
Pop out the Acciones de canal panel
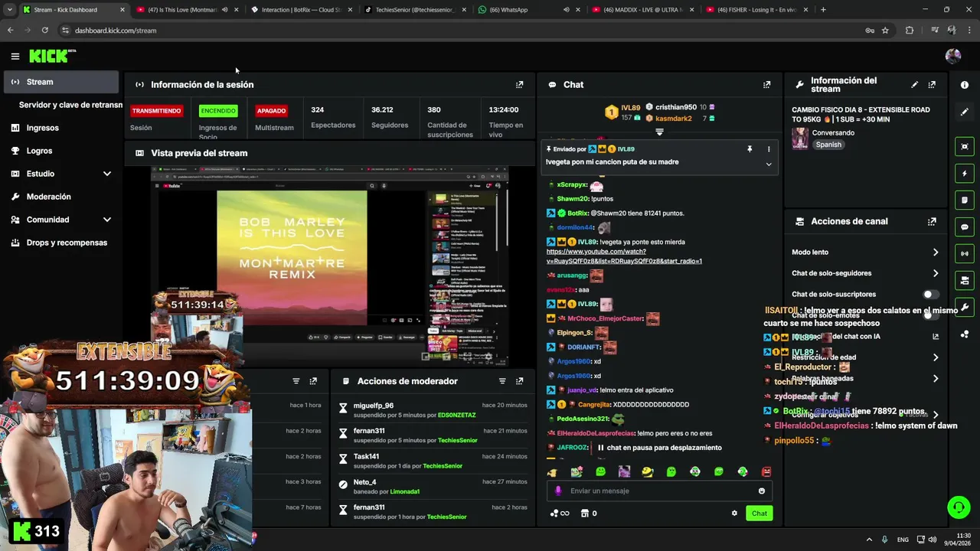(x=932, y=222)
